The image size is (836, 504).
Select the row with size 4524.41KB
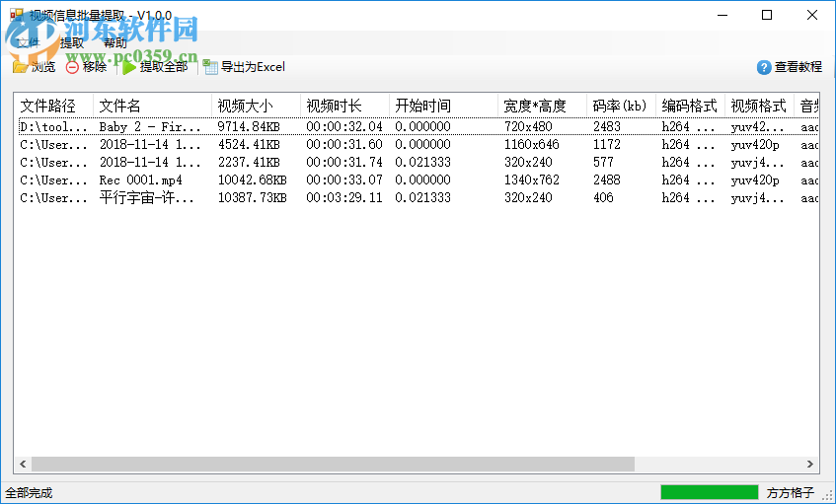(418, 144)
